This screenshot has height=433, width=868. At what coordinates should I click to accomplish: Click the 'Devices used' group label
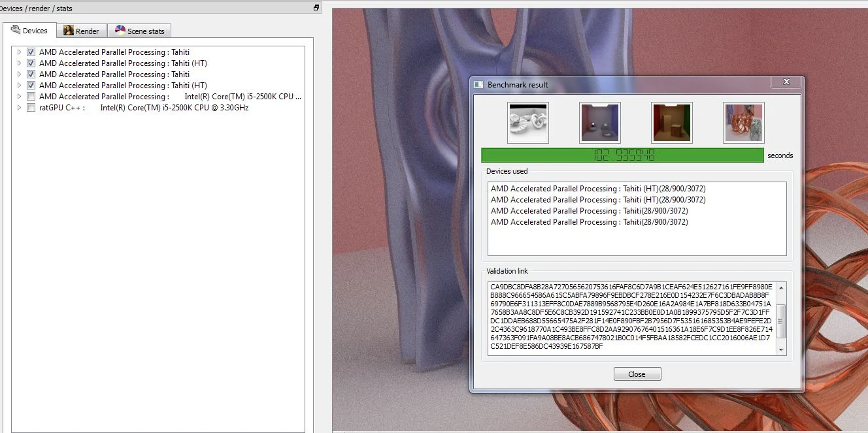(x=507, y=171)
